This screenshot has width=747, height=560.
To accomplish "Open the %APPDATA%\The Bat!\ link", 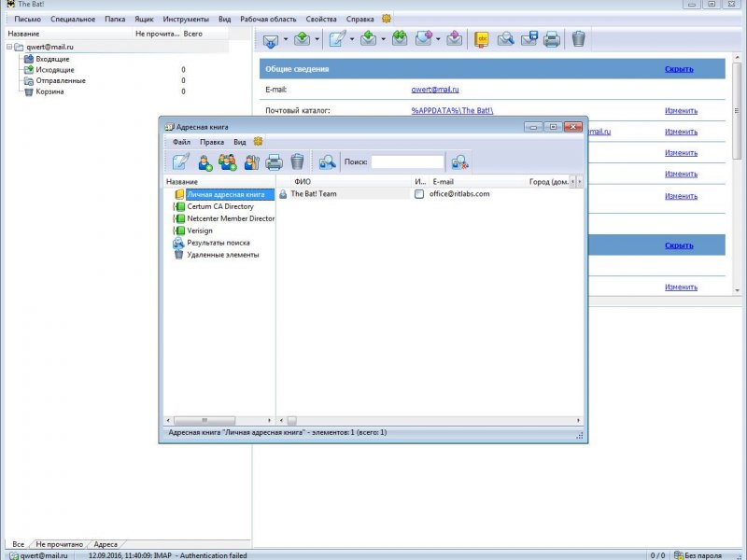I will [452, 110].
